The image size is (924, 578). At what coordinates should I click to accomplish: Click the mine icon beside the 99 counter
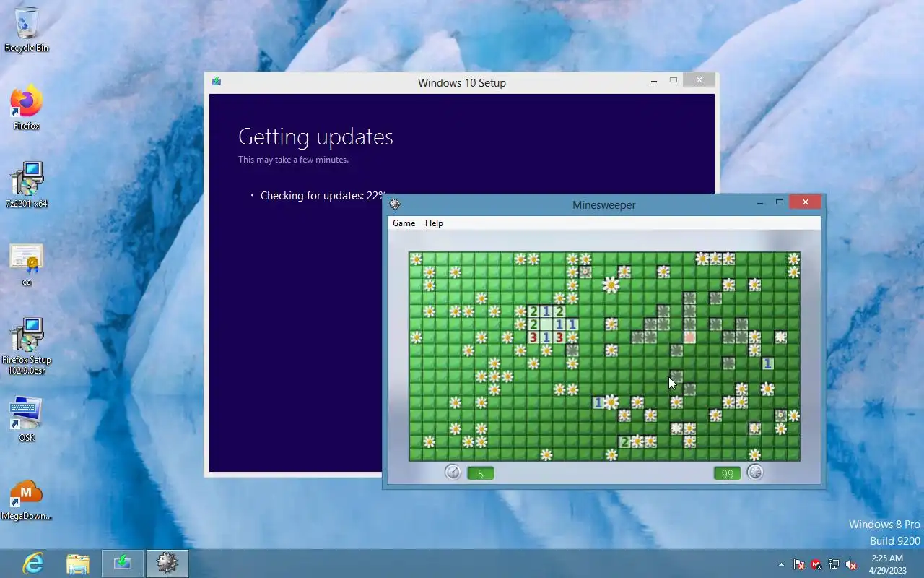click(755, 473)
